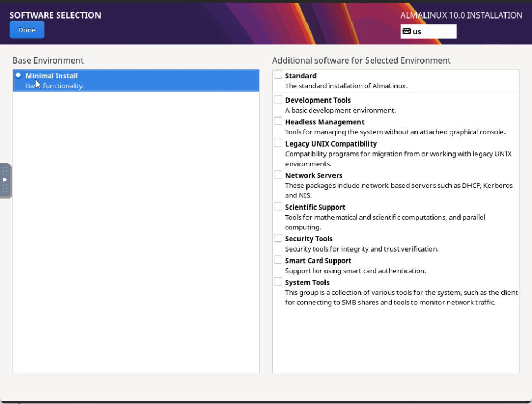Click the Headless Management title text

(324, 122)
